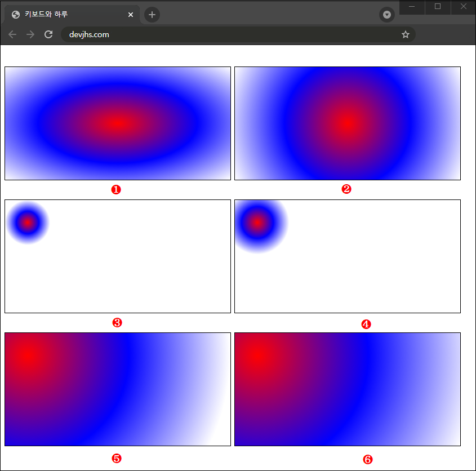The image size is (476, 471).
Task: Go back using the browser back arrow
Action: coord(12,34)
